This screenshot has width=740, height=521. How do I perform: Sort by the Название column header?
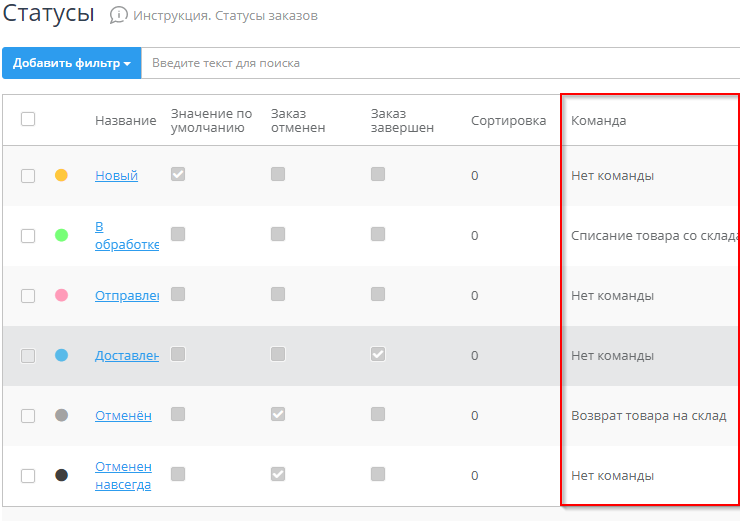coord(125,121)
